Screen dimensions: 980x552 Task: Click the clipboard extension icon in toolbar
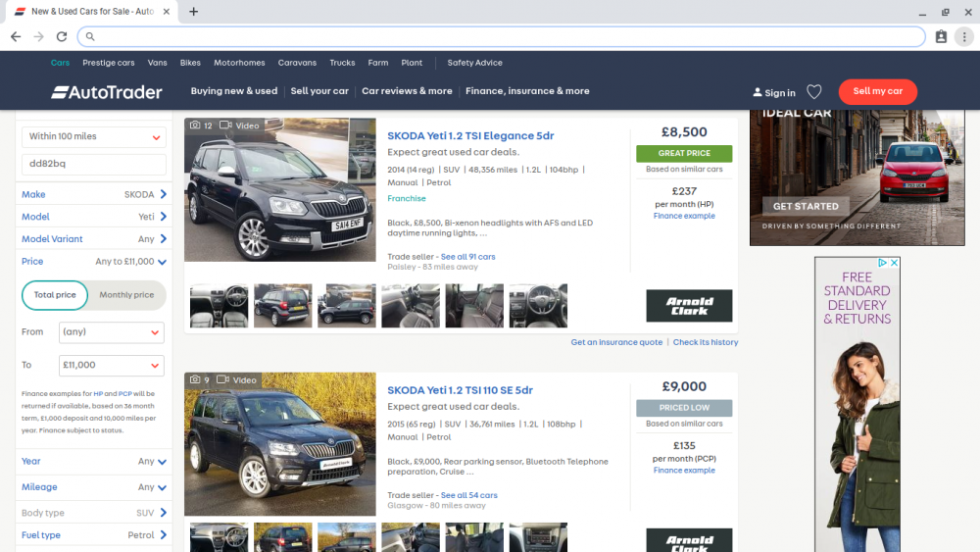coord(941,37)
